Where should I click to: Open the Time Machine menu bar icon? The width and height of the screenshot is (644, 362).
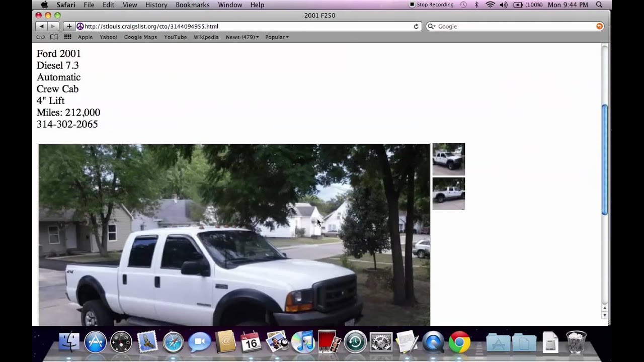tap(463, 5)
